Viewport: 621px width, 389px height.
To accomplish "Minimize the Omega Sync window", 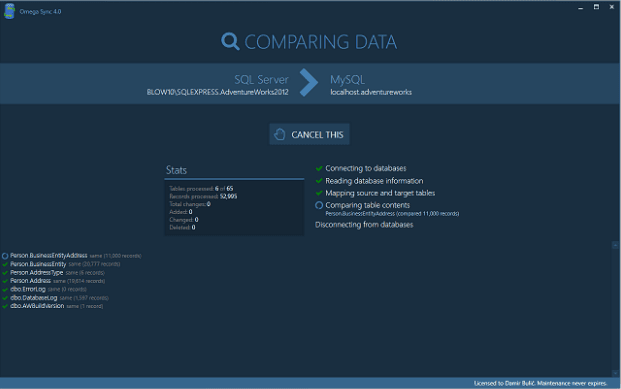I will pyautogui.click(x=581, y=8).
